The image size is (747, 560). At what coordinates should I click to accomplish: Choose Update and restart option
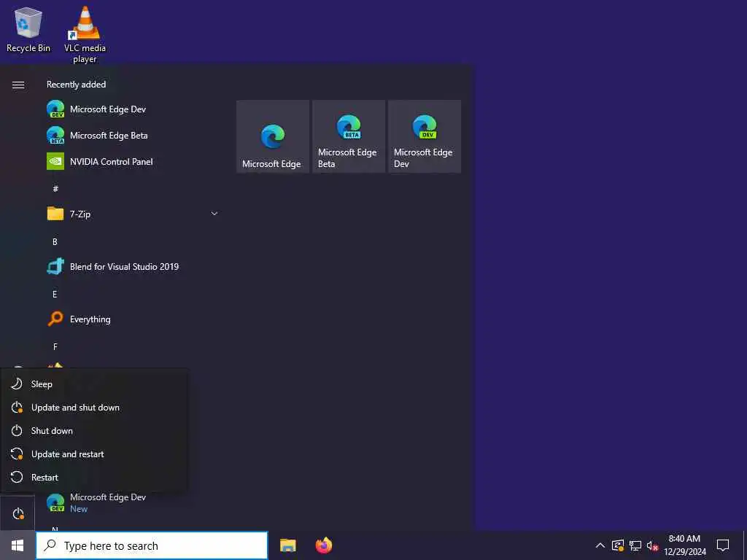coord(94,454)
